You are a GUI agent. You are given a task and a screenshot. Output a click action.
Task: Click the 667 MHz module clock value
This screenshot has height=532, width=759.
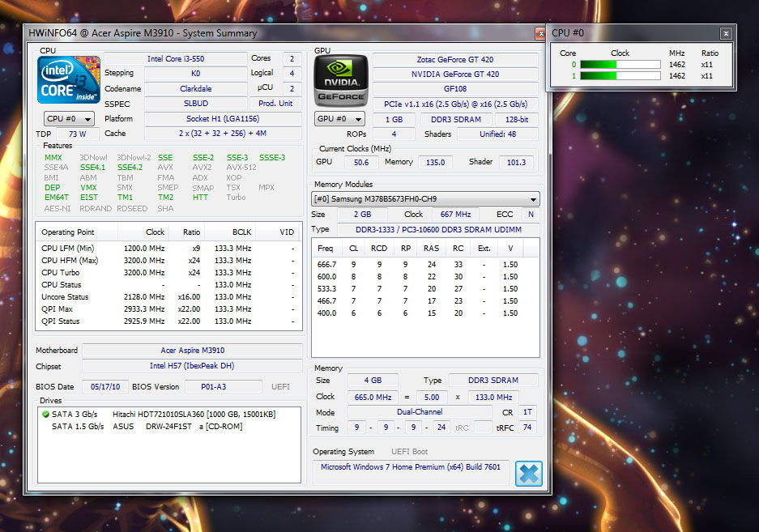click(x=455, y=215)
